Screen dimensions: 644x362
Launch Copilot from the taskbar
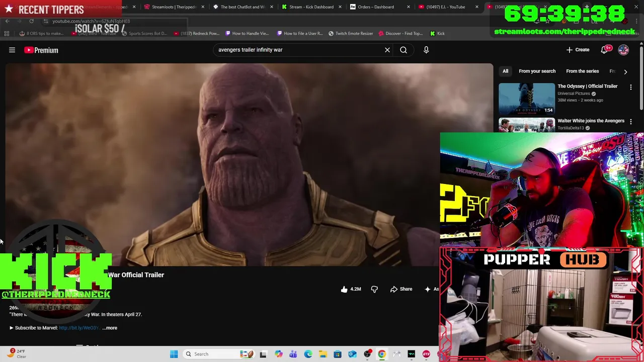tap(278, 354)
